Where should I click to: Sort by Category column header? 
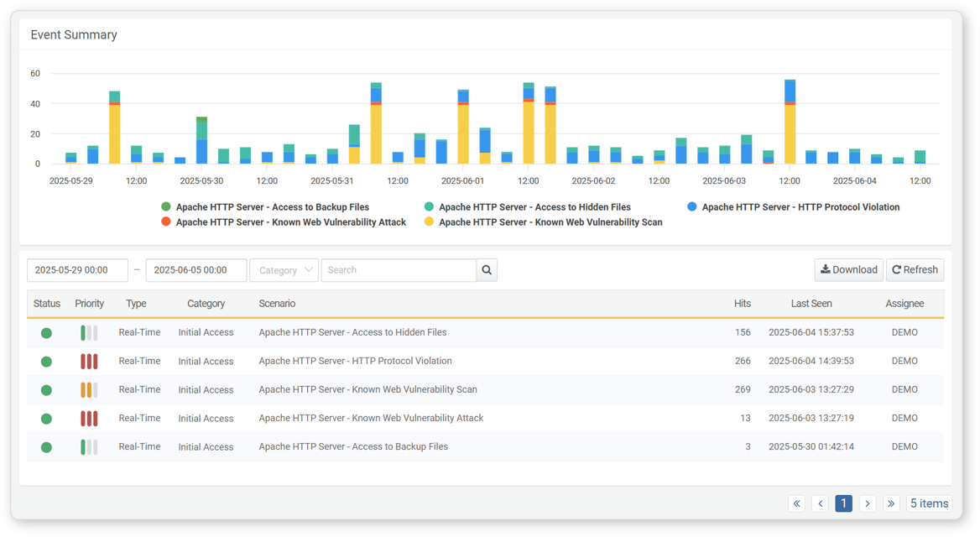click(206, 303)
